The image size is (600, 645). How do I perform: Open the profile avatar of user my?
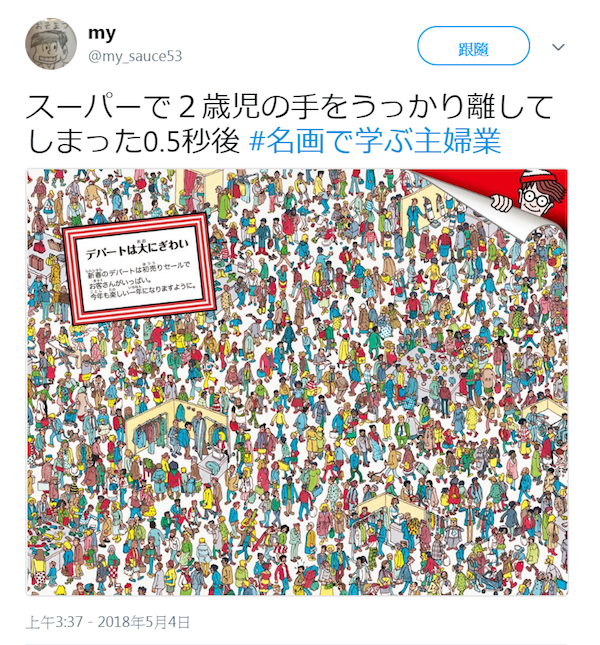click(51, 44)
